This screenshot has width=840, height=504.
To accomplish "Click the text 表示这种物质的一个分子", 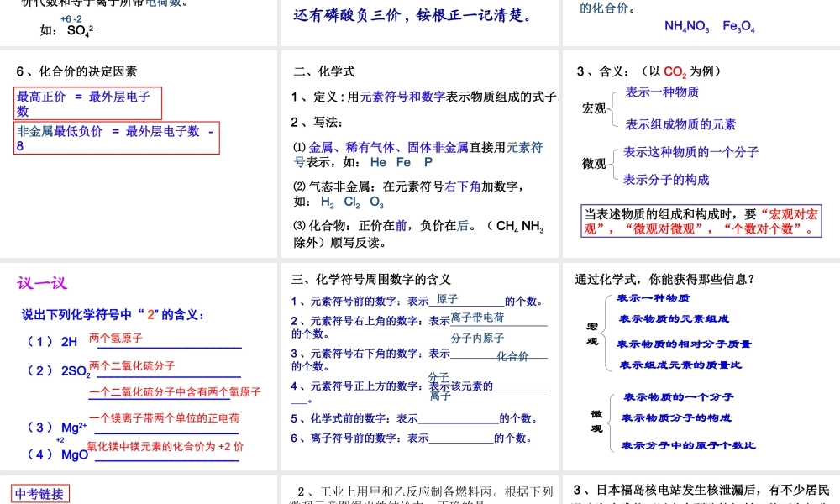I will coord(690,152).
